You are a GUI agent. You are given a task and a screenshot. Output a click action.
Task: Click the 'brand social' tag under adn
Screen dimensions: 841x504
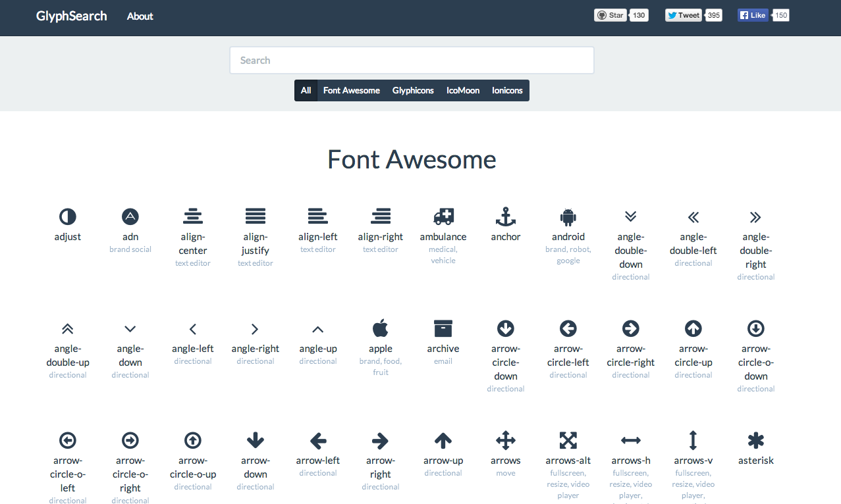coord(130,249)
